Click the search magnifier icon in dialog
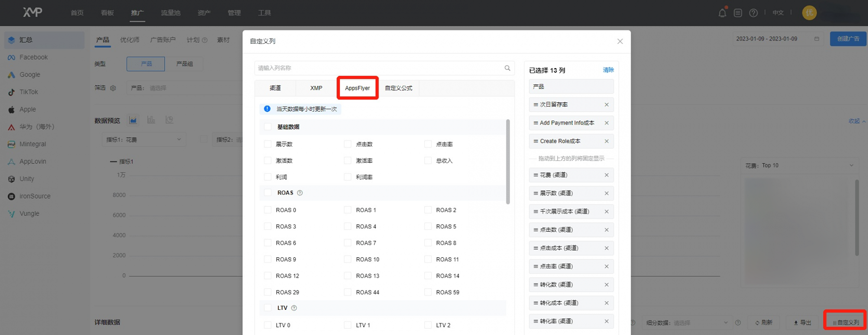This screenshot has width=868, height=335. [x=507, y=68]
